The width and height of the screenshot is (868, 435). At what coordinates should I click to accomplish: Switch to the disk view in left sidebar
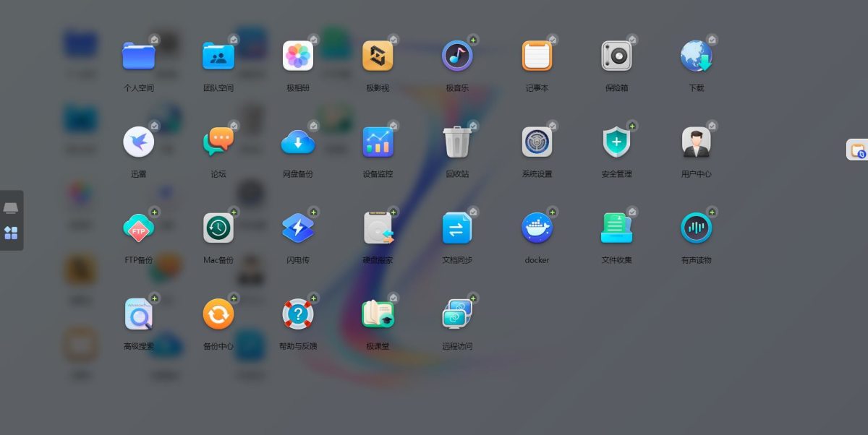tap(11, 208)
